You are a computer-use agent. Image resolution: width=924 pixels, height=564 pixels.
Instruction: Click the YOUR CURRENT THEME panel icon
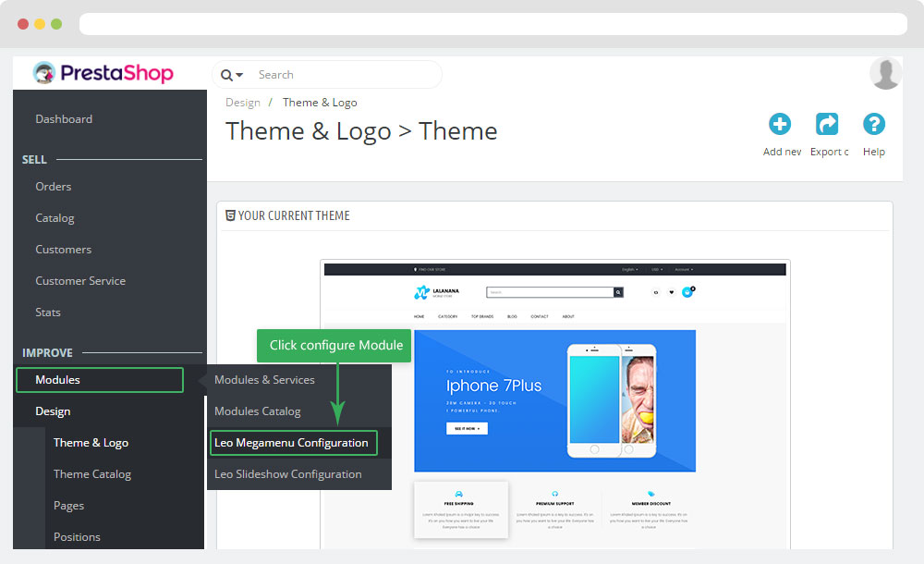point(230,215)
